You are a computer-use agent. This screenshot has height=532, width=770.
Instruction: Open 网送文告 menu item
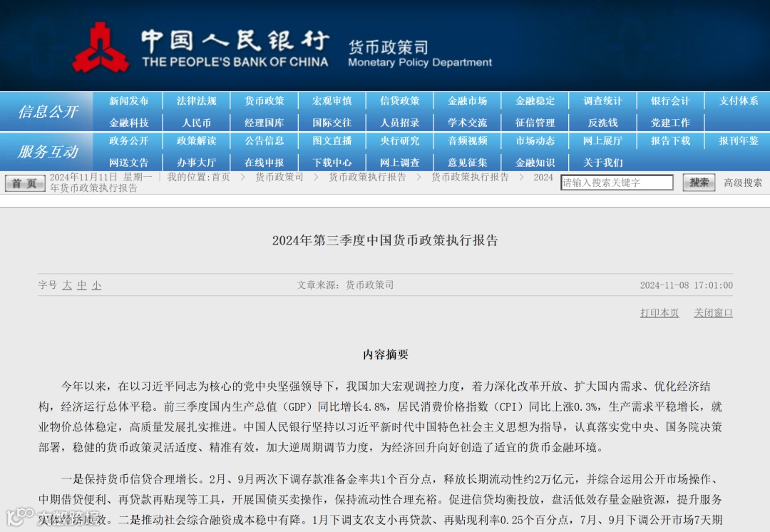[128, 163]
